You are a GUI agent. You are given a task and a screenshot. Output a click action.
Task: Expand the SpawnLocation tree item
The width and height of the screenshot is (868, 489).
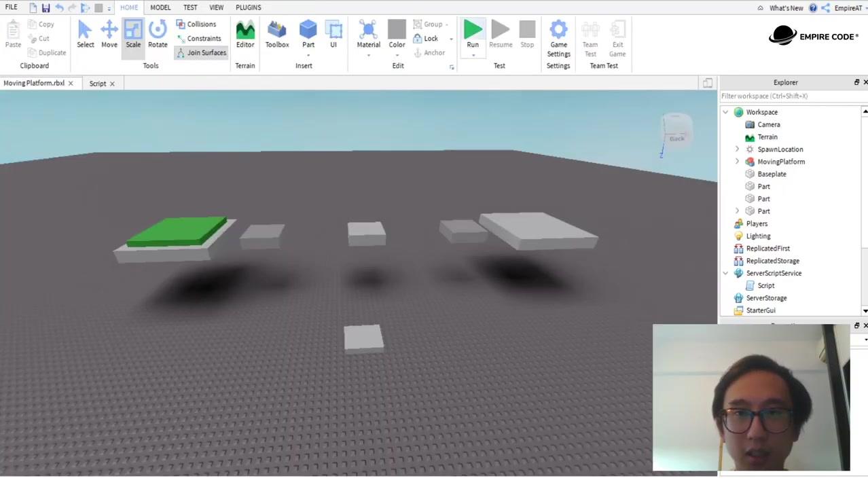click(x=737, y=149)
